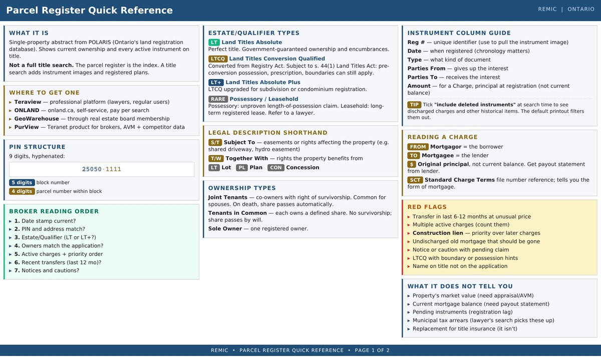Image resolution: width=601 pixels, height=364 pixels.
Task: Click the TO badge beside Mortgagee
Action: [x=413, y=156]
